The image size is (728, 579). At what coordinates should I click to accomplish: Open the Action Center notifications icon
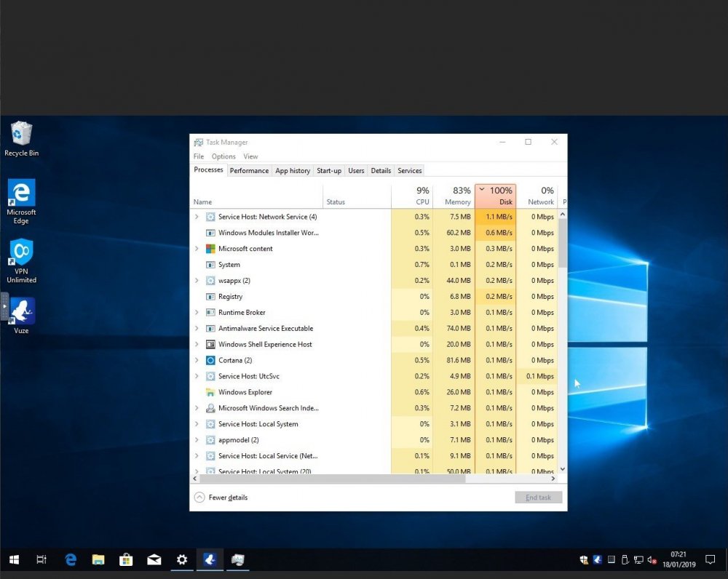(x=710, y=559)
